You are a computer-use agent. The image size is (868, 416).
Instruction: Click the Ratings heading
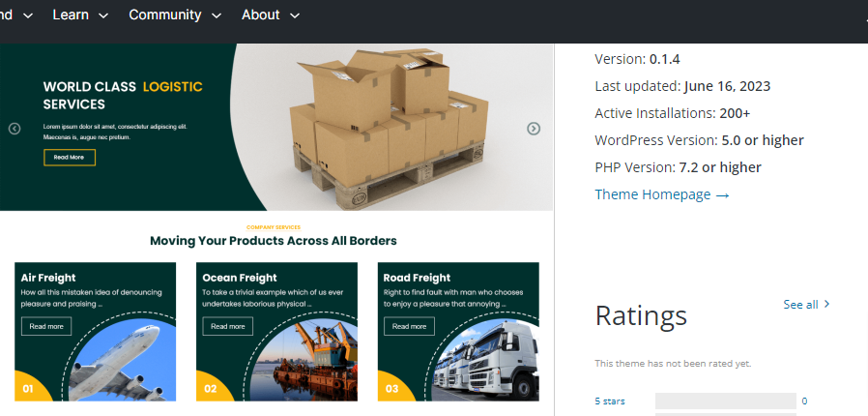[x=641, y=315]
